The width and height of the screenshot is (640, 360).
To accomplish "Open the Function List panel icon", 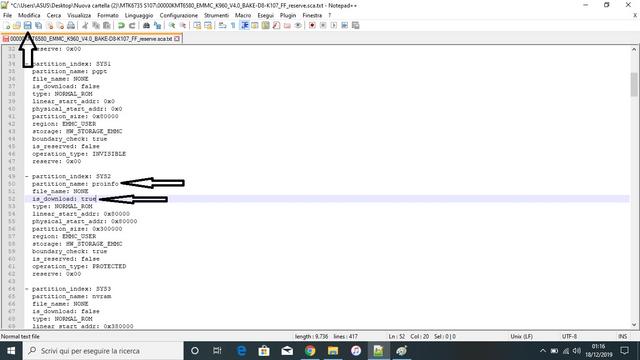I will coord(276,25).
